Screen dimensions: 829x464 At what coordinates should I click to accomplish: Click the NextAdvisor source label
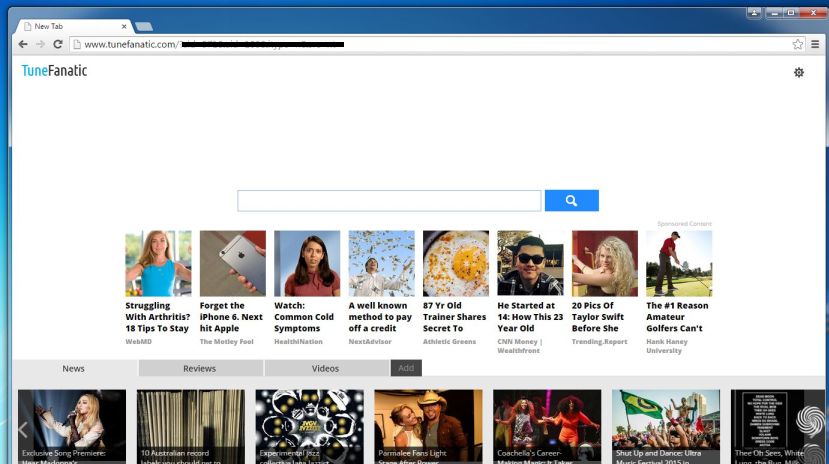coord(370,342)
